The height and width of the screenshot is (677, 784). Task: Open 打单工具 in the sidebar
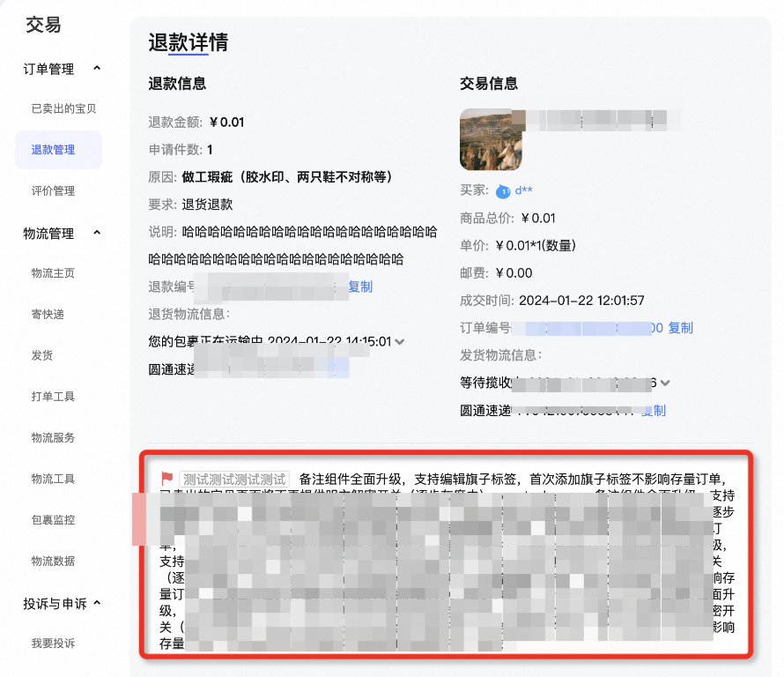(x=53, y=397)
